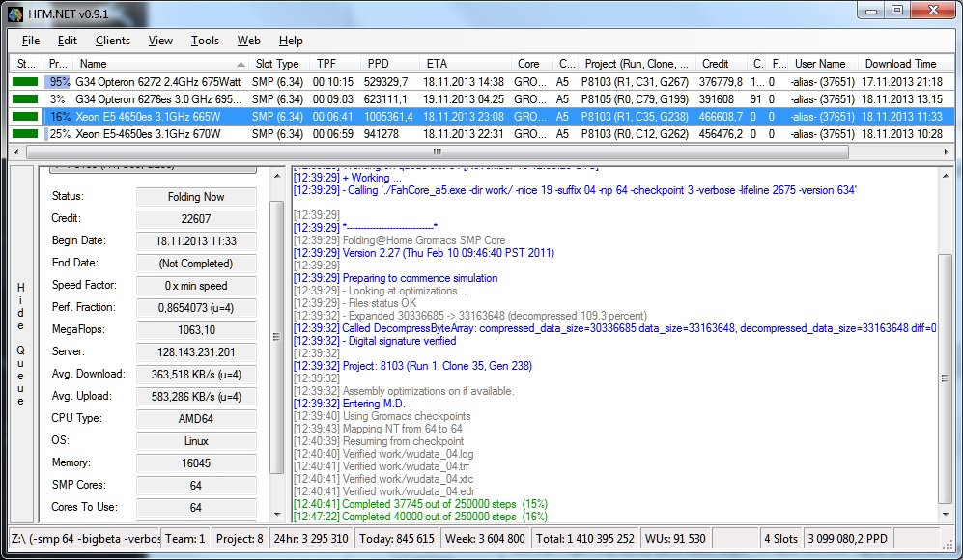Click status bar 'Today: 845 615'
The image size is (963, 560).
(x=397, y=539)
